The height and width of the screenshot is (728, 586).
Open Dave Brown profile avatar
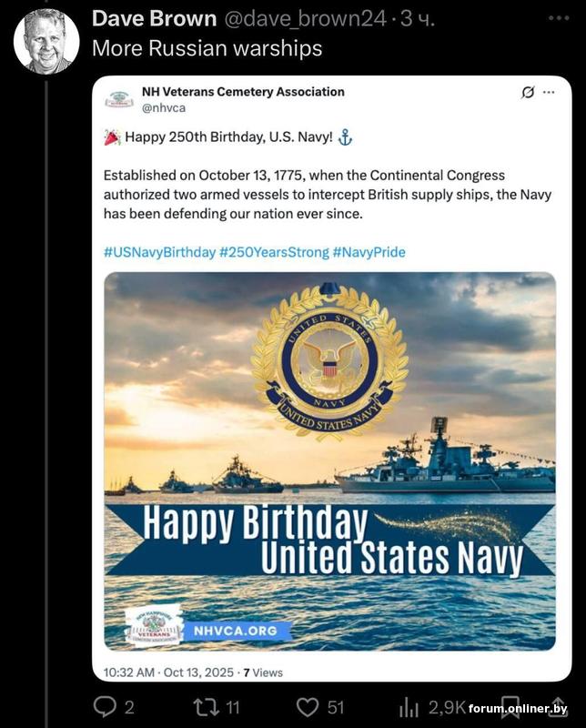[46, 41]
